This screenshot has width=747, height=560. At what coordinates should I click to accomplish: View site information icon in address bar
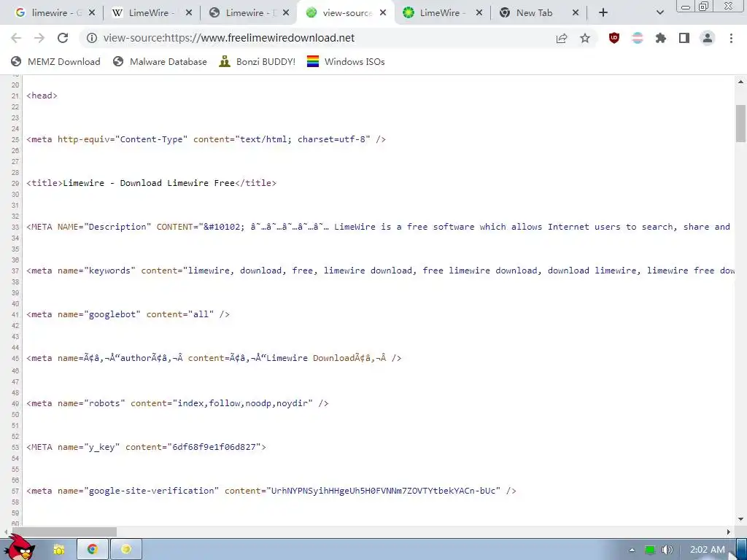(x=92, y=38)
